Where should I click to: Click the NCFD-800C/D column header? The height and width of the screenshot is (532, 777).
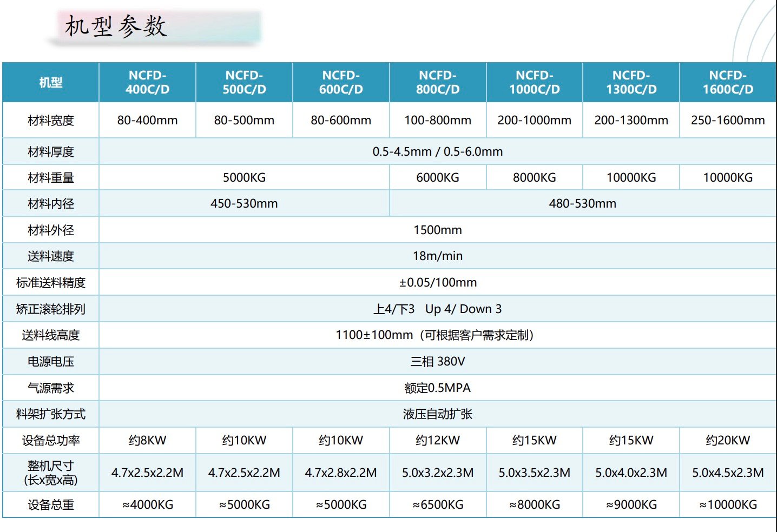pyautogui.click(x=438, y=82)
